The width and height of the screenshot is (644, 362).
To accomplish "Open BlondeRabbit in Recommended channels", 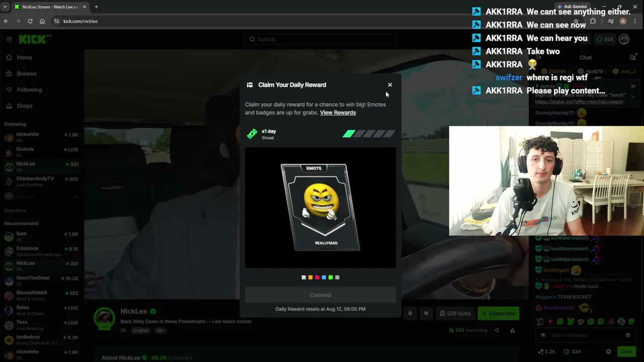I will coord(41,295).
